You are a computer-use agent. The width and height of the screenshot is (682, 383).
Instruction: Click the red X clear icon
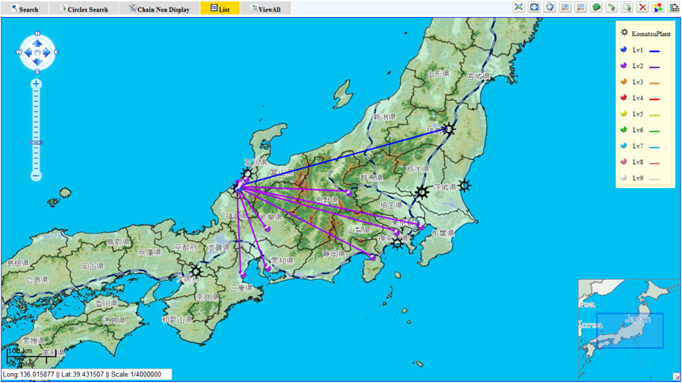tap(642, 7)
